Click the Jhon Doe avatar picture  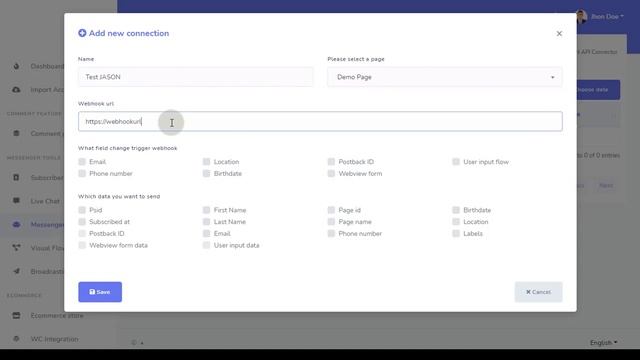(581, 16)
